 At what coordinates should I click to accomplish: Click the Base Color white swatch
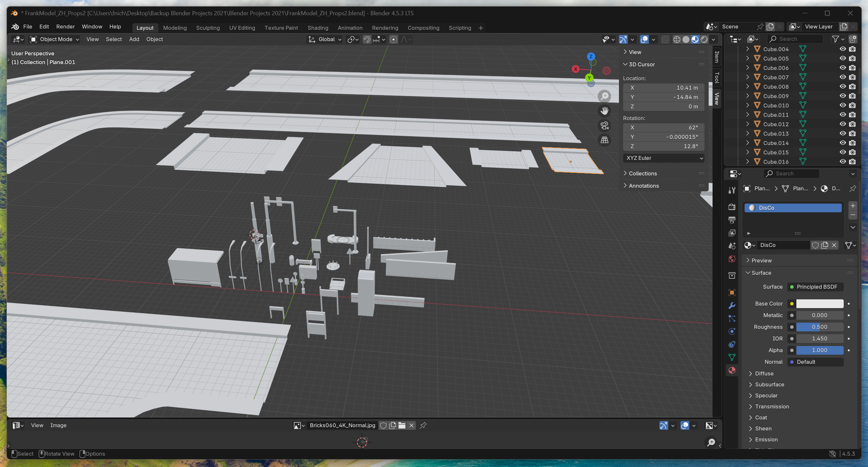coord(819,304)
